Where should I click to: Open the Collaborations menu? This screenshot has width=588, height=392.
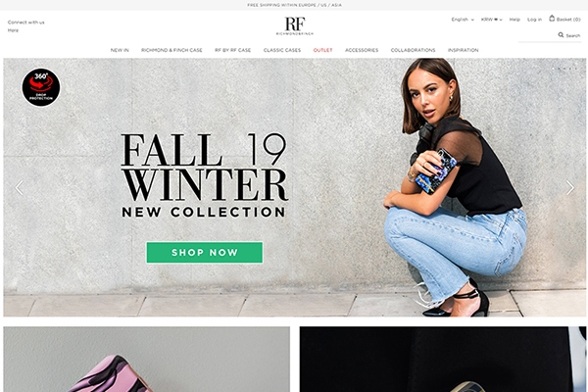click(x=413, y=50)
